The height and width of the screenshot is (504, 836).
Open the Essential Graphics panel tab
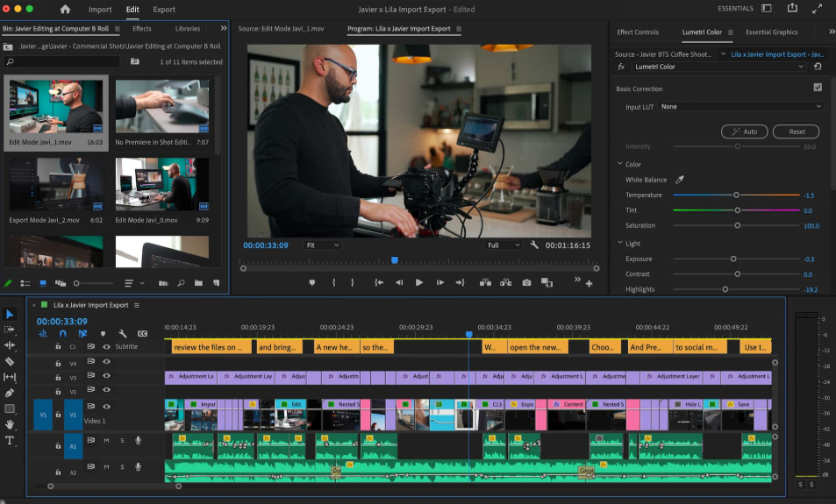[771, 32]
